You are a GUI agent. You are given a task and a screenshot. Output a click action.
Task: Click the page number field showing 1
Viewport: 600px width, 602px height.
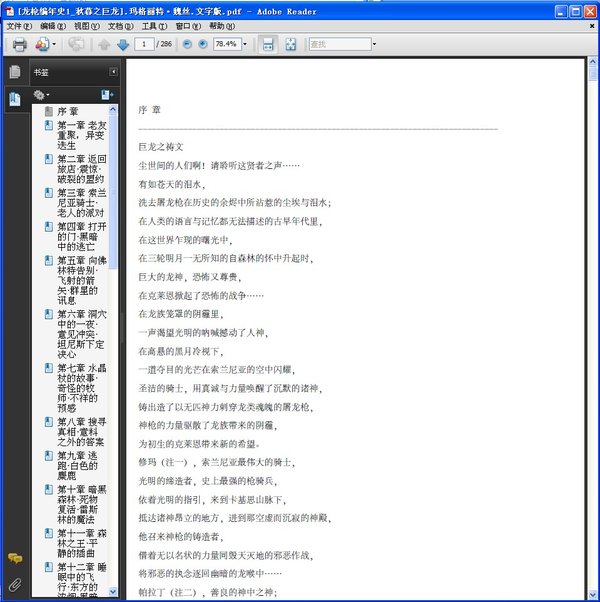(144, 44)
